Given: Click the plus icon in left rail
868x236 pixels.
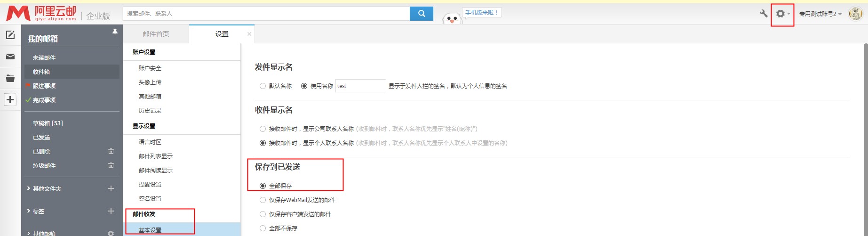Looking at the screenshot, I should 10,100.
